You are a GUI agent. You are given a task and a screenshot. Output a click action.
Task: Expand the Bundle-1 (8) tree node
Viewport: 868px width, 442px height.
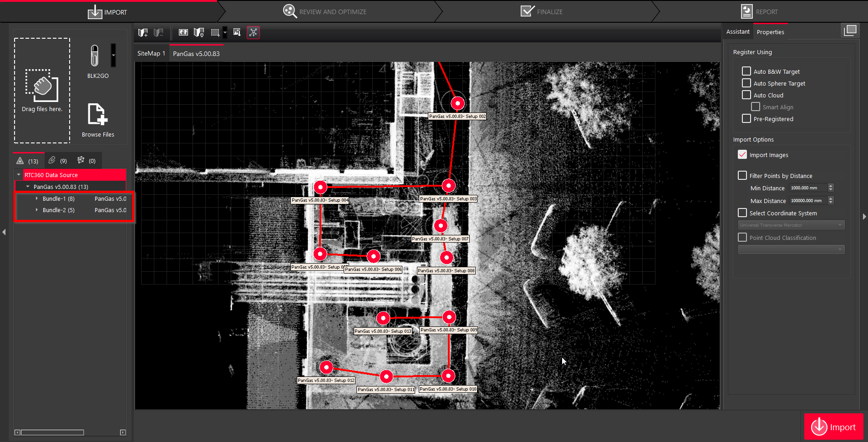[x=37, y=198]
